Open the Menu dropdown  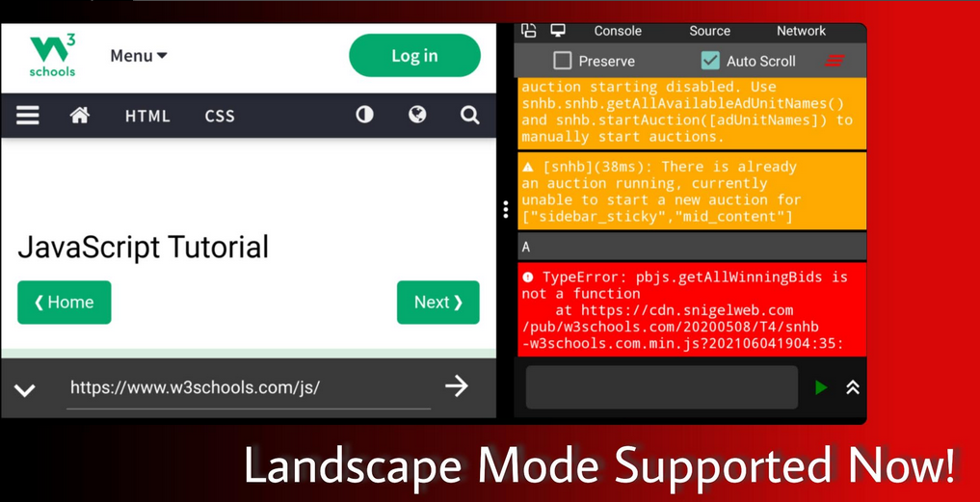[139, 56]
